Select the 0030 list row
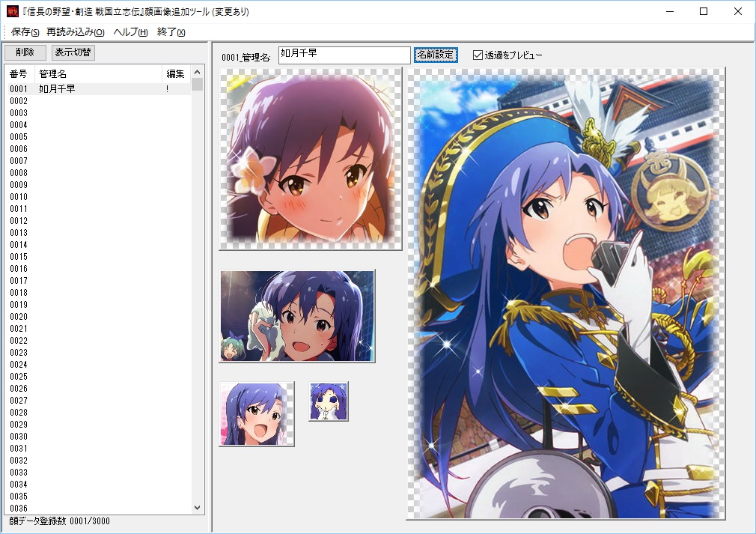Screen dimensions: 756x534 pyautogui.click(x=98, y=437)
